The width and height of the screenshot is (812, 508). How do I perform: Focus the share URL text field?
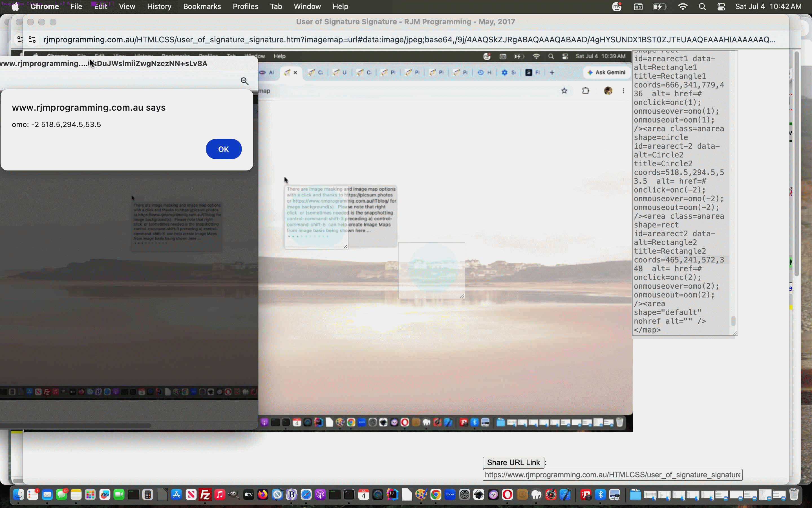click(612, 474)
